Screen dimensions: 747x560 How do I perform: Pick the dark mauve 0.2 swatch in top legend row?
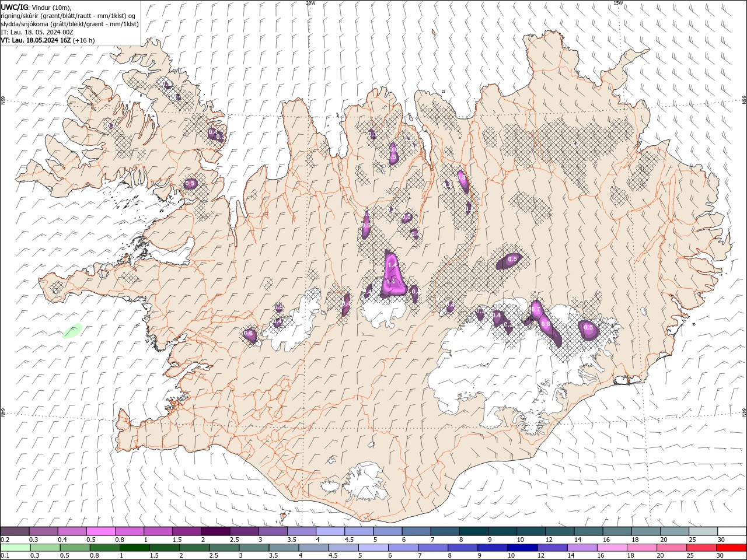pos(15,531)
